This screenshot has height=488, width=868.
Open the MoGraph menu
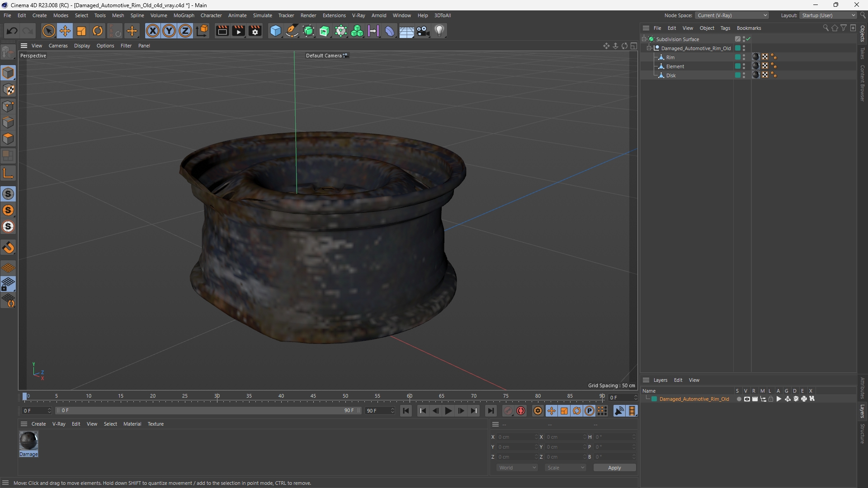184,15
